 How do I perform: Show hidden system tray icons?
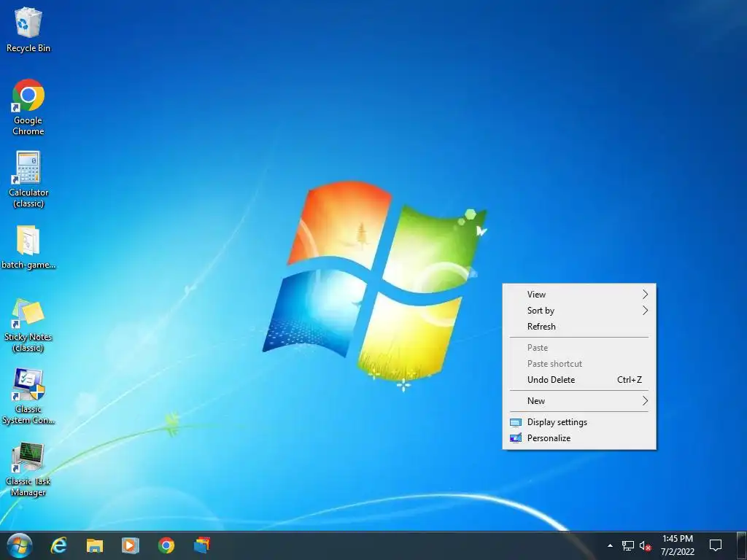click(x=610, y=545)
